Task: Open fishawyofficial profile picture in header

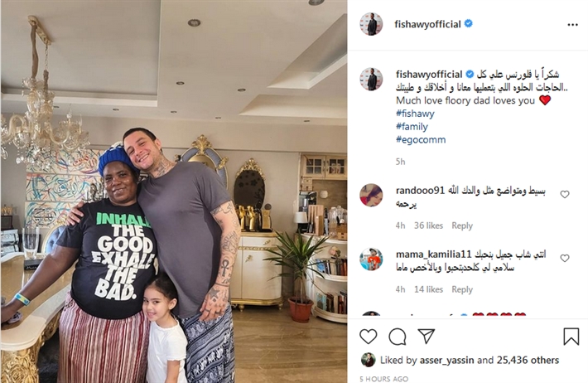Action: tap(371, 24)
